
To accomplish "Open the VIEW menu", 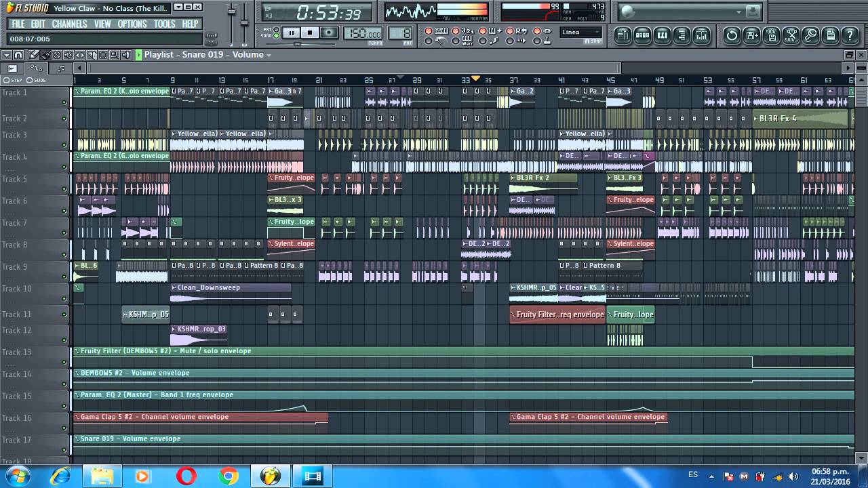I will click(102, 24).
